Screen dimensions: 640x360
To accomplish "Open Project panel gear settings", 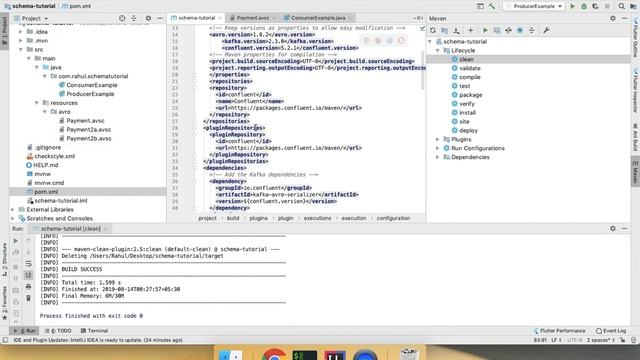I will click(148, 18).
